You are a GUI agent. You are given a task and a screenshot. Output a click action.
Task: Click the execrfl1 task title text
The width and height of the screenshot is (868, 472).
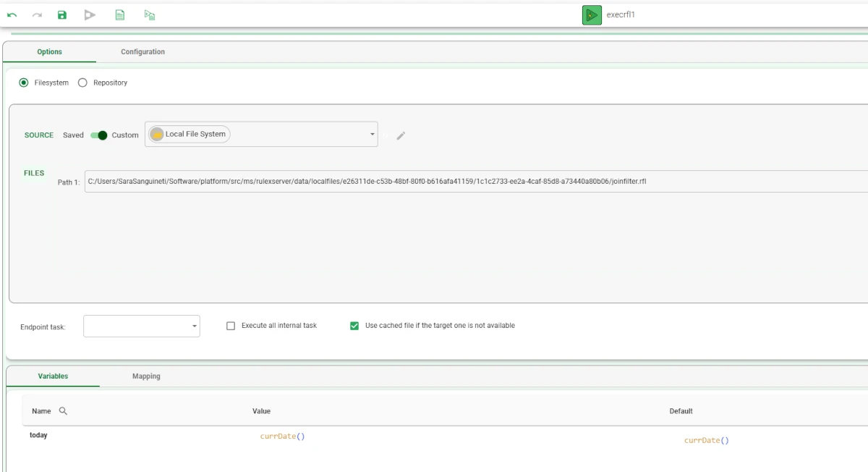tap(621, 15)
